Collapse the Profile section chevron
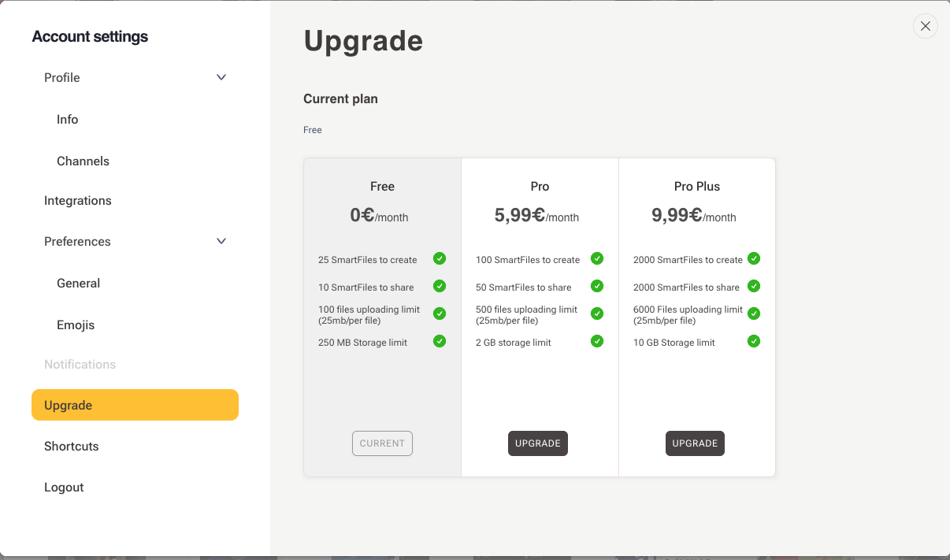The image size is (950, 560). click(x=221, y=77)
